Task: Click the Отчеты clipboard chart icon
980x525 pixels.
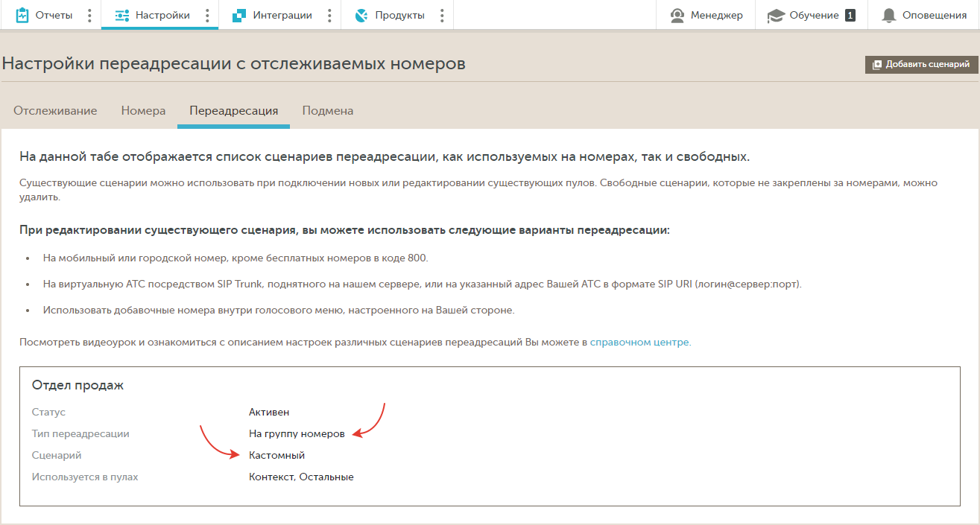Action: click(22, 15)
